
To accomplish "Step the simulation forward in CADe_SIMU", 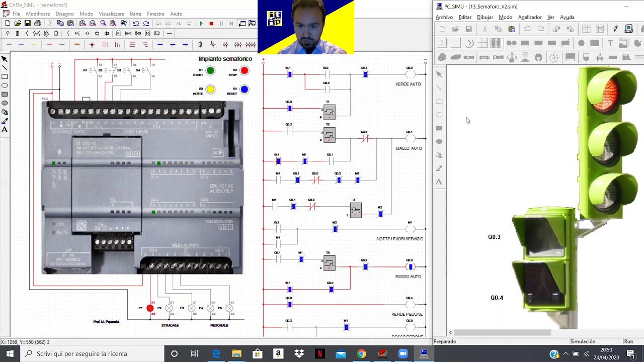I will (x=231, y=24).
